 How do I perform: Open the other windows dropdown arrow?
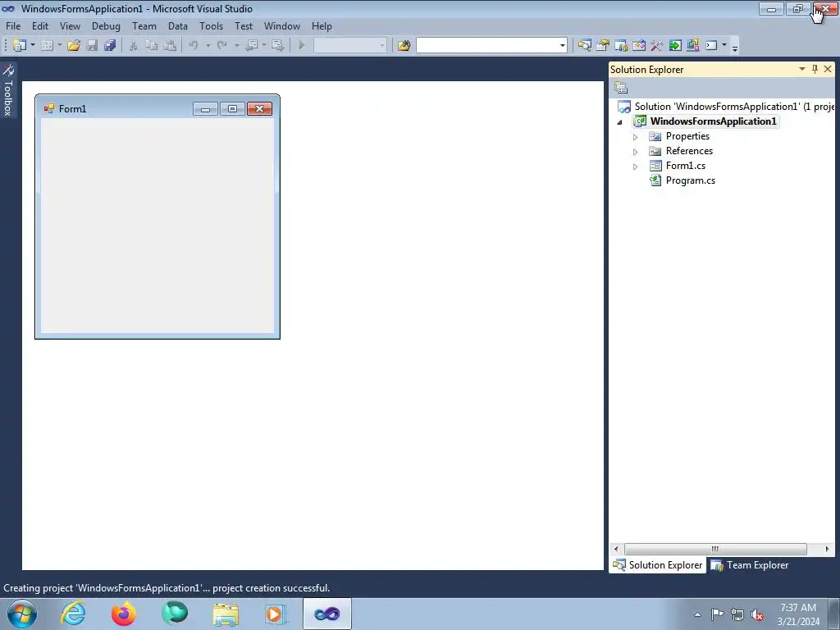724,46
